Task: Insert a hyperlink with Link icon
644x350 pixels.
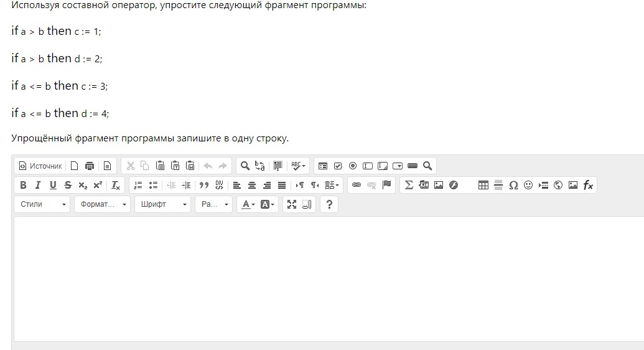Action: 357,185
